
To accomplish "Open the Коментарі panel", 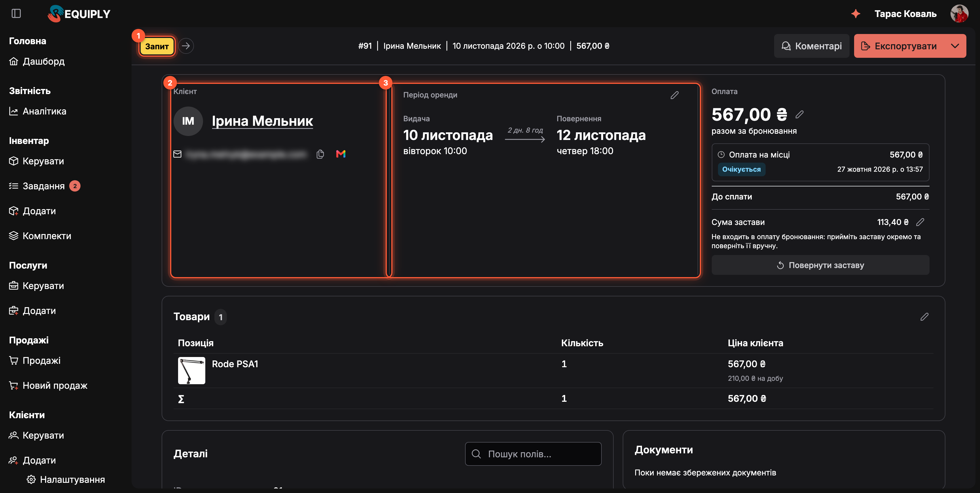I will click(812, 46).
